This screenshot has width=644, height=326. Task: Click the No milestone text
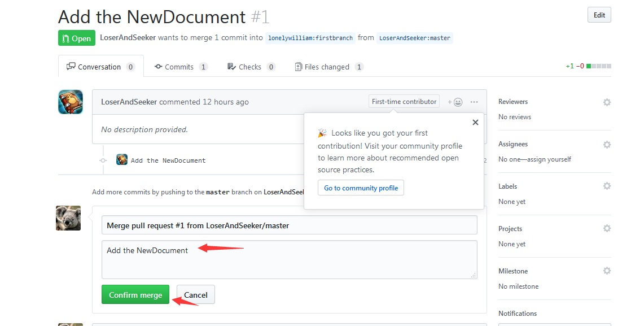pyautogui.click(x=518, y=286)
